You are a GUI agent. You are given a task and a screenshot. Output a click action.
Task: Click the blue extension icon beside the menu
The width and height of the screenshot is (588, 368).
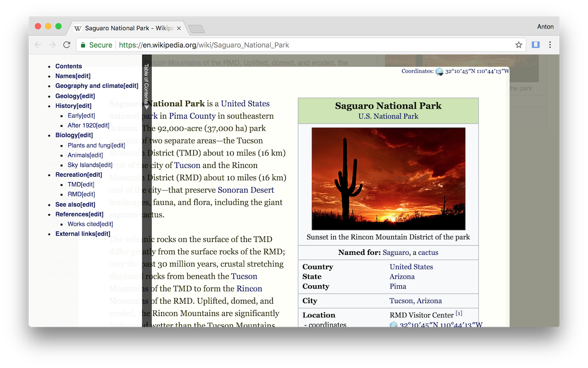(x=535, y=44)
